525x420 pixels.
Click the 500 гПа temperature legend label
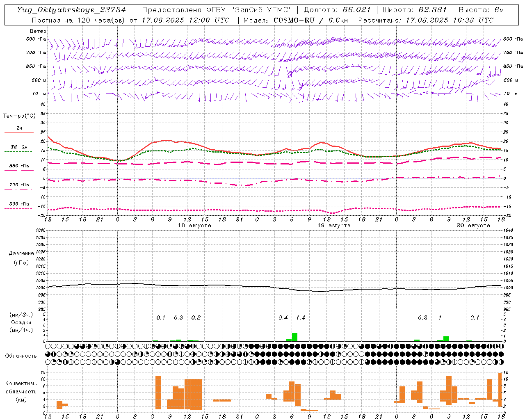19,204
